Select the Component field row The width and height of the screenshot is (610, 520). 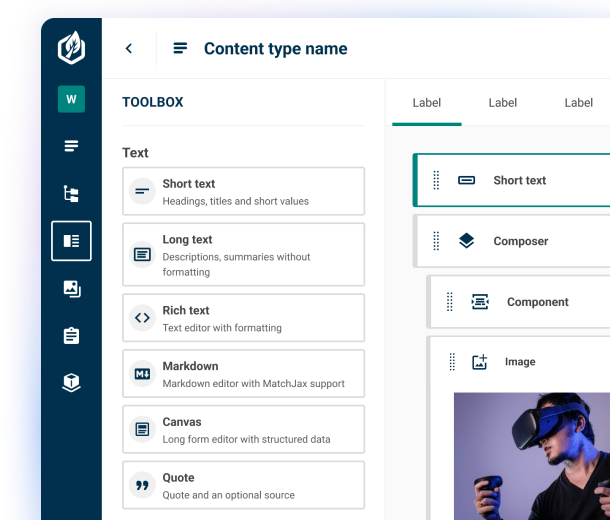pyautogui.click(x=518, y=302)
